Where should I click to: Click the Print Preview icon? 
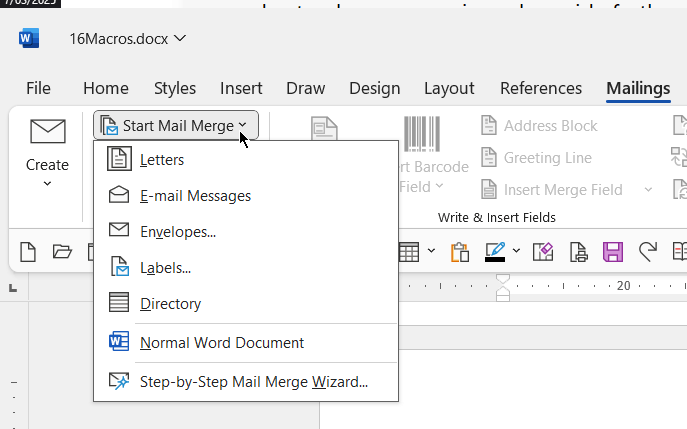click(578, 252)
